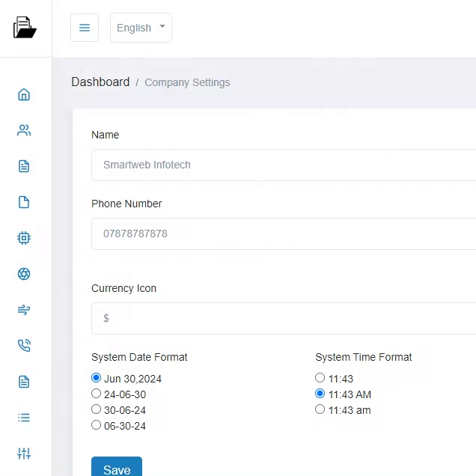Click the camera aperture sidebar icon
The image size is (476, 476).
point(24,274)
